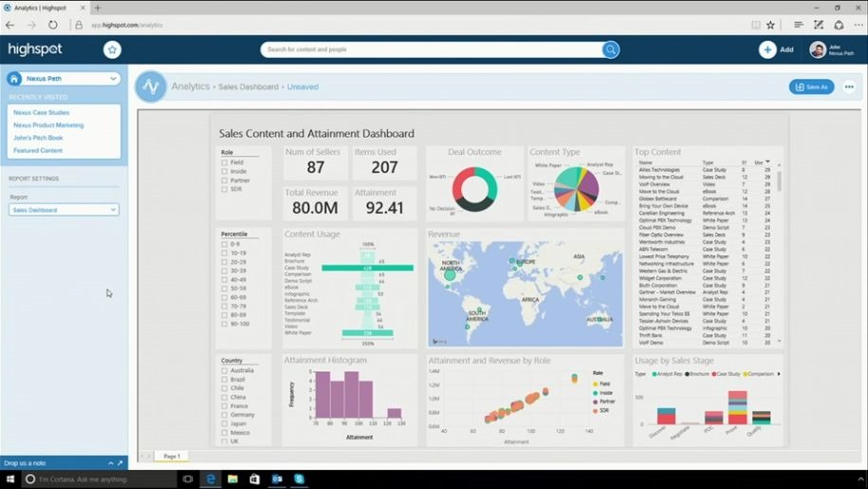Check the Field role checkbox
Image resolution: width=868 pixels, height=489 pixels.
pyautogui.click(x=224, y=162)
